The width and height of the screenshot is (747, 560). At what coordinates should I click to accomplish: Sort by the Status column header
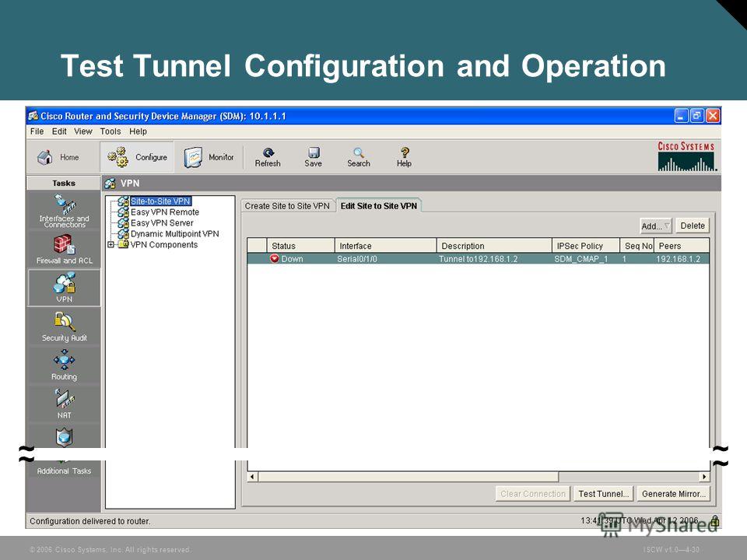[x=300, y=246]
